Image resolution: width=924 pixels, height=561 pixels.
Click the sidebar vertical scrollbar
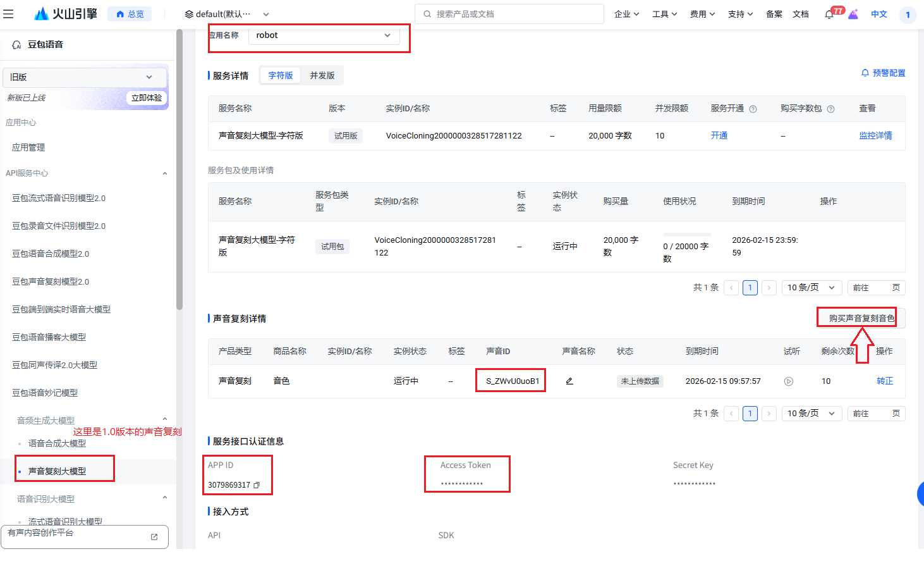pyautogui.click(x=179, y=171)
